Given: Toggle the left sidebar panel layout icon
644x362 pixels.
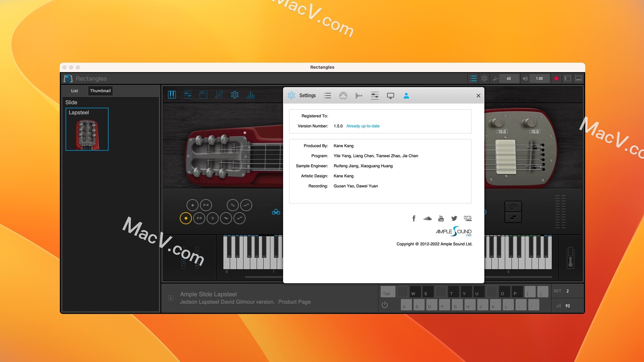Looking at the screenshot, I should (568, 78).
